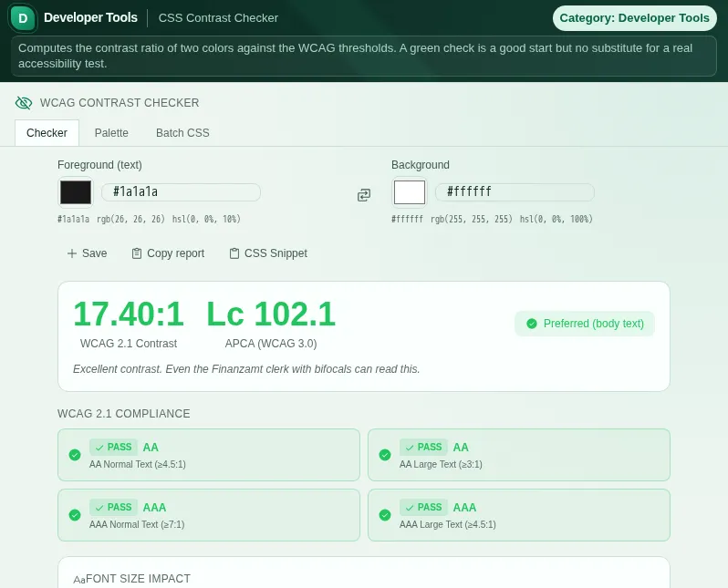Click the PASS badge for AAA Normal Text

point(113,507)
